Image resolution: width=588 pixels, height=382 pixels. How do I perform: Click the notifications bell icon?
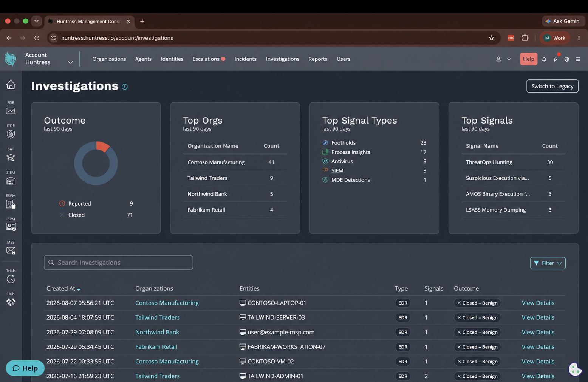point(544,59)
